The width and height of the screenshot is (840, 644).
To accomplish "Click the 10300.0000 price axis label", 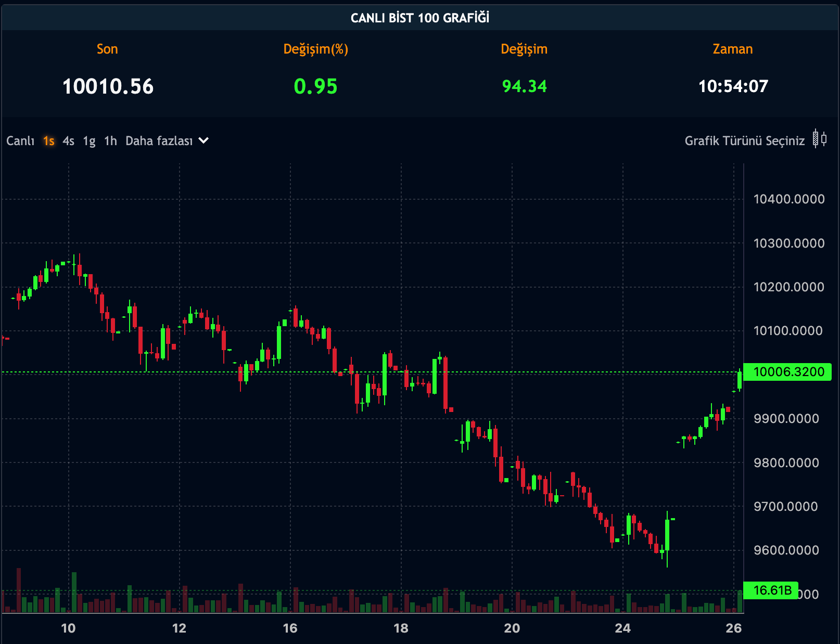I will click(788, 243).
